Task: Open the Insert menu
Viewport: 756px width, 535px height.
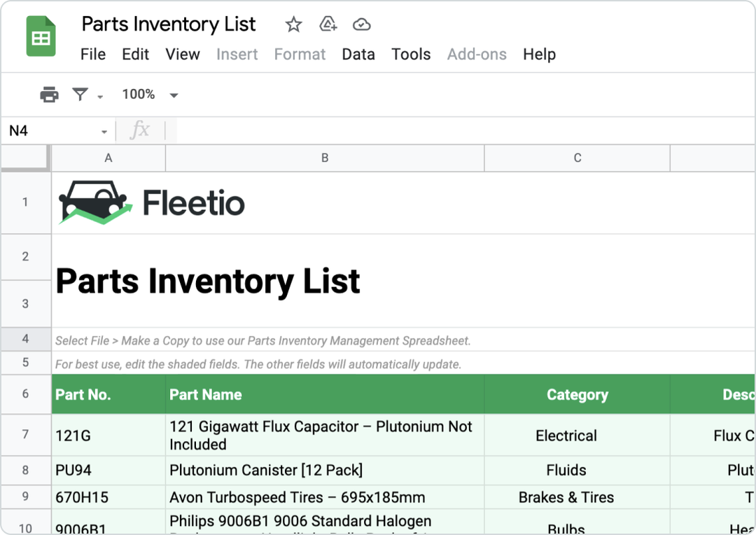Action: tap(237, 54)
